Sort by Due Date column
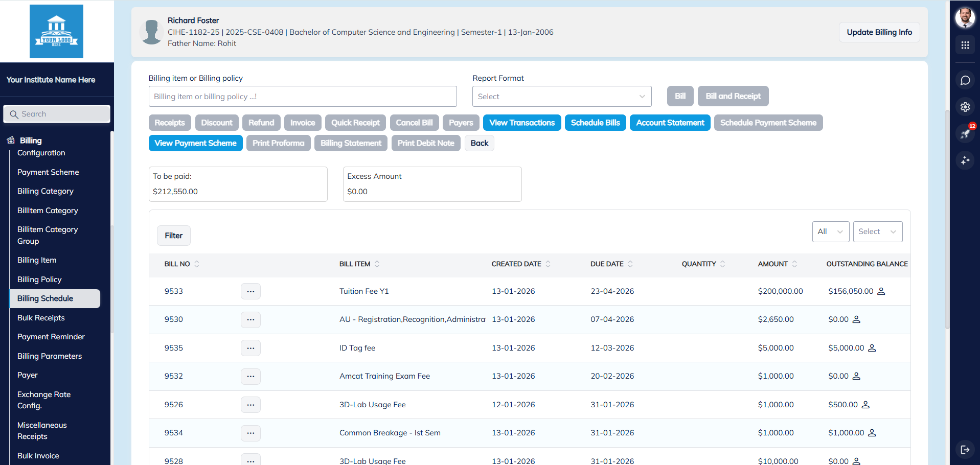Viewport: 980px width, 465px height. click(630, 264)
